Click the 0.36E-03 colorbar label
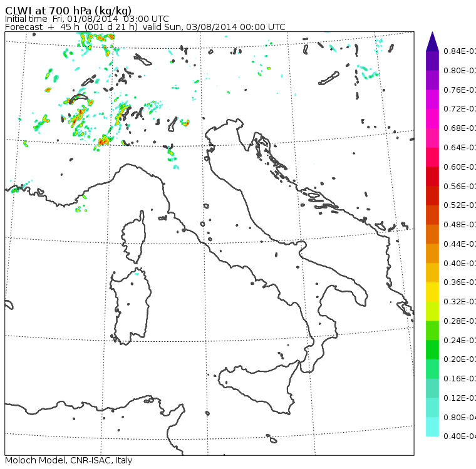Image resolution: width=476 pixels, height=469 pixels. (x=460, y=282)
